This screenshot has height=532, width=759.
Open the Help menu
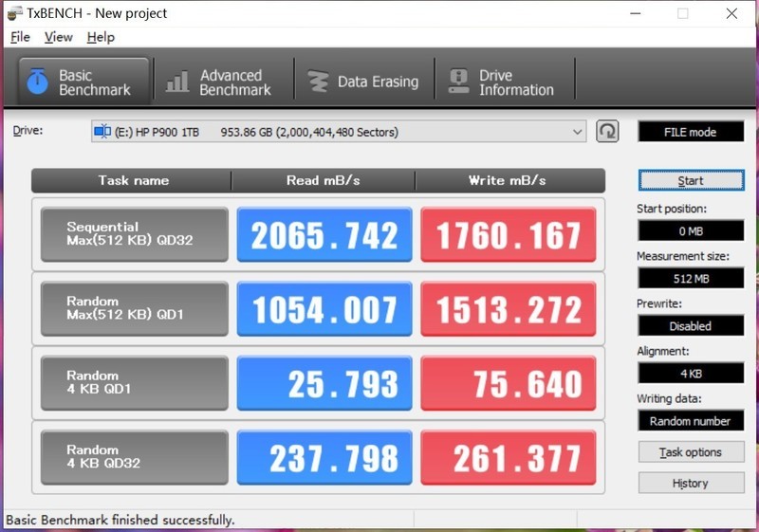coord(100,37)
